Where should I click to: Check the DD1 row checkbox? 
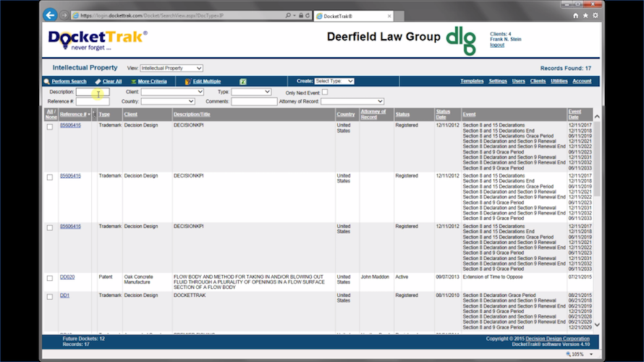(x=50, y=297)
